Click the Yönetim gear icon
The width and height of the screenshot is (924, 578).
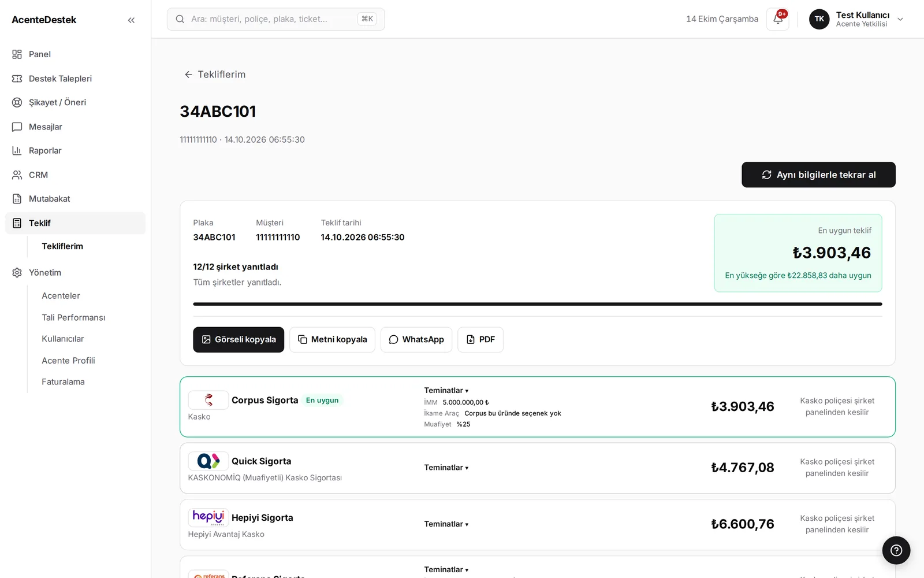click(17, 272)
